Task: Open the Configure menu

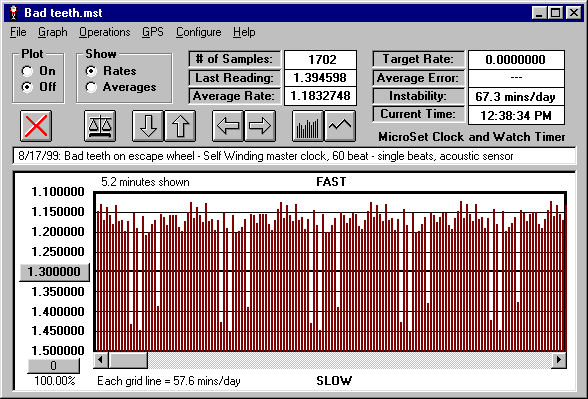Action: 199,32
